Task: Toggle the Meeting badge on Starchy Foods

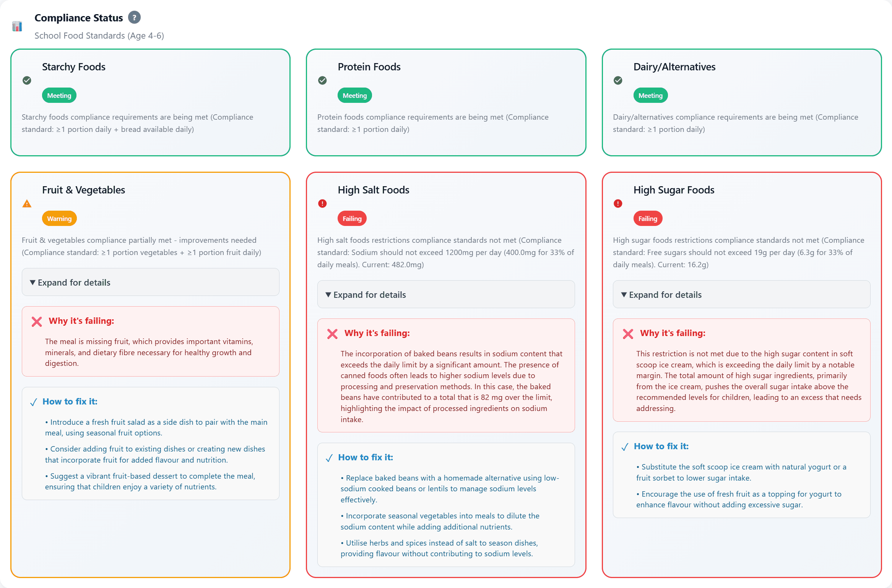Action: click(59, 95)
